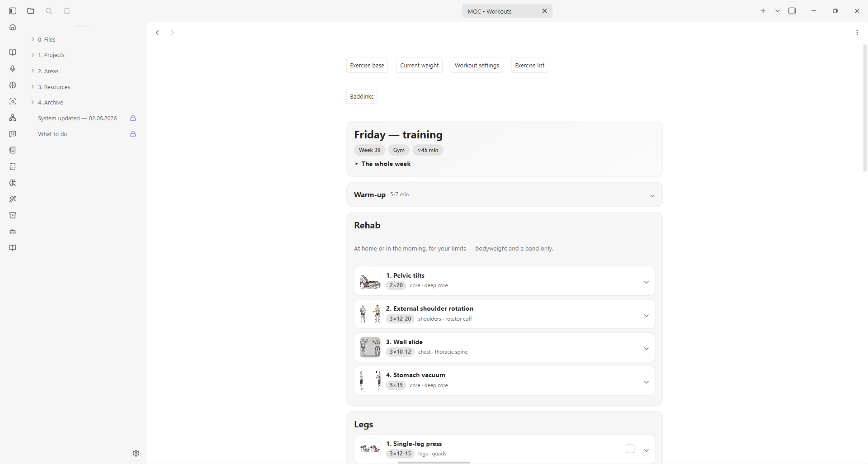The image size is (868, 464).
Task: Check the Single-leg press checkbox
Action: pos(630,449)
